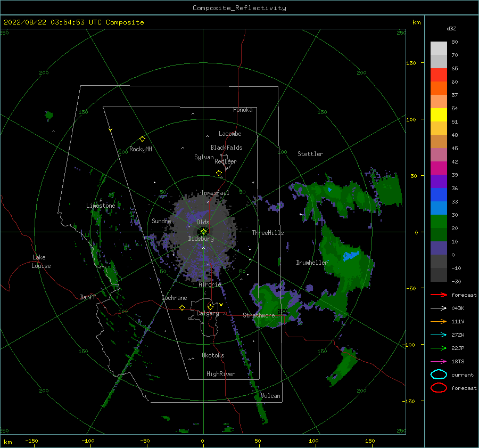Click the red forecast ellipse icon
This screenshot has width=479, height=448.
439,388
